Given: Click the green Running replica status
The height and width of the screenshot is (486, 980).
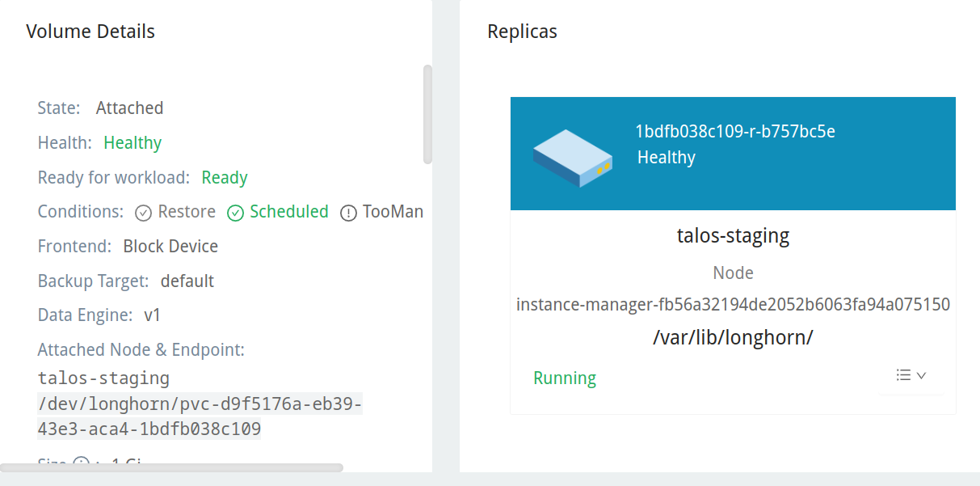Looking at the screenshot, I should pos(565,378).
